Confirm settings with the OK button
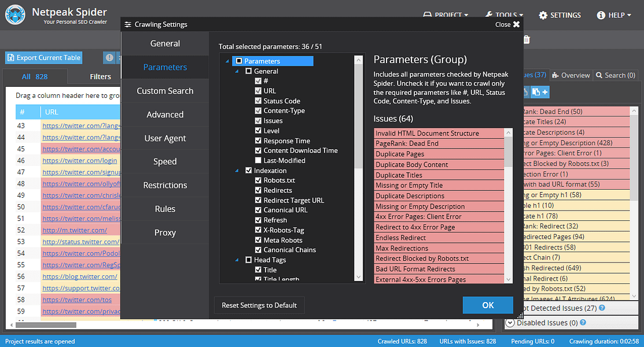Screen dimensions: 644x347 [x=487, y=305]
